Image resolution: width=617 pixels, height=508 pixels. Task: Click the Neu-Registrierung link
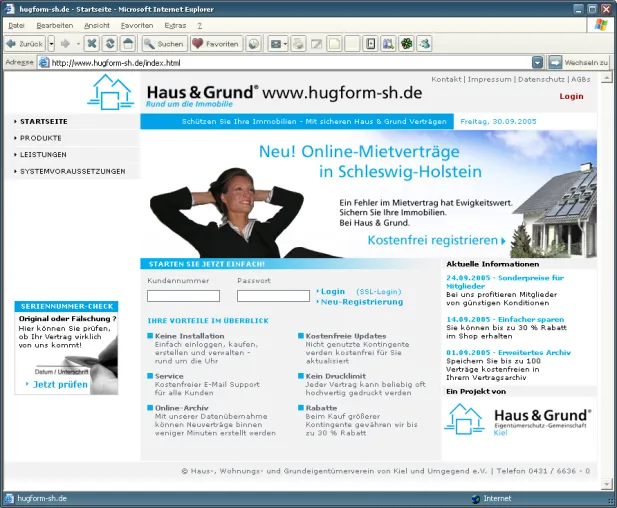362,302
